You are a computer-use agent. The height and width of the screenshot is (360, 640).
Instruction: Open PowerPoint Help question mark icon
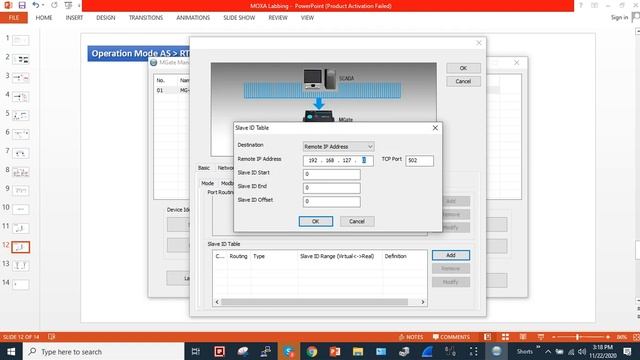[x=581, y=5]
